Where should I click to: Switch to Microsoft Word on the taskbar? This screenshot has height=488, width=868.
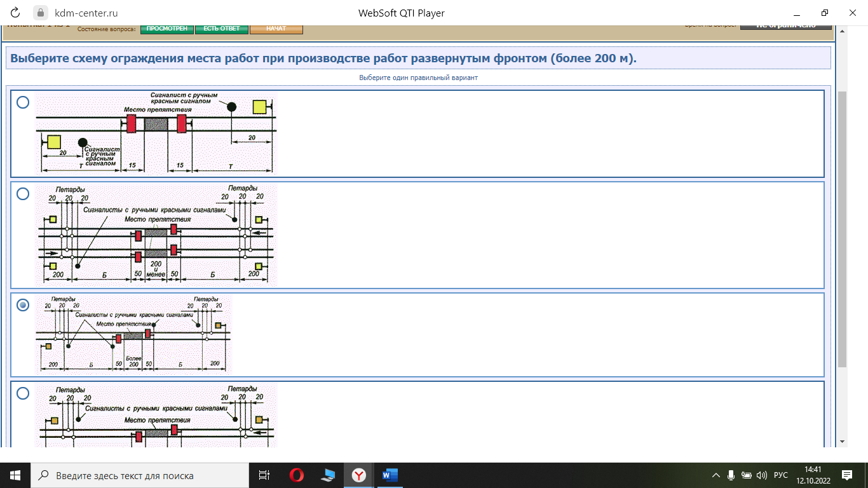click(x=390, y=475)
